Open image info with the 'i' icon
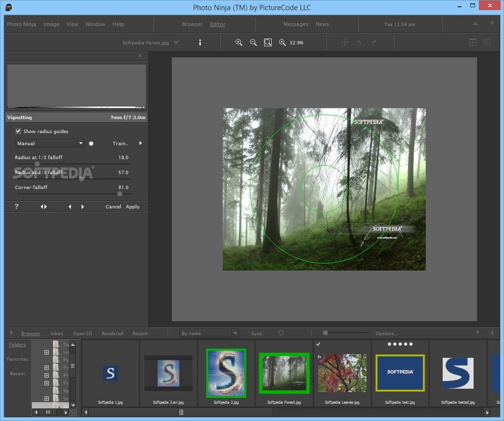The width and height of the screenshot is (504, 421). click(200, 42)
